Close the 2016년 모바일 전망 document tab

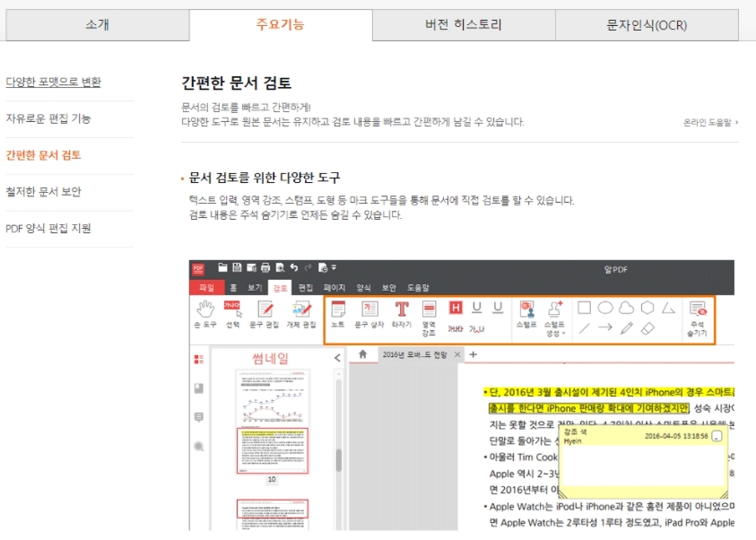(x=457, y=355)
